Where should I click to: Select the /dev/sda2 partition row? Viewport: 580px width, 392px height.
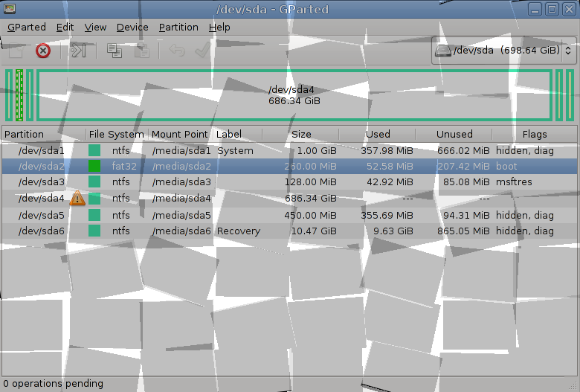(289, 166)
